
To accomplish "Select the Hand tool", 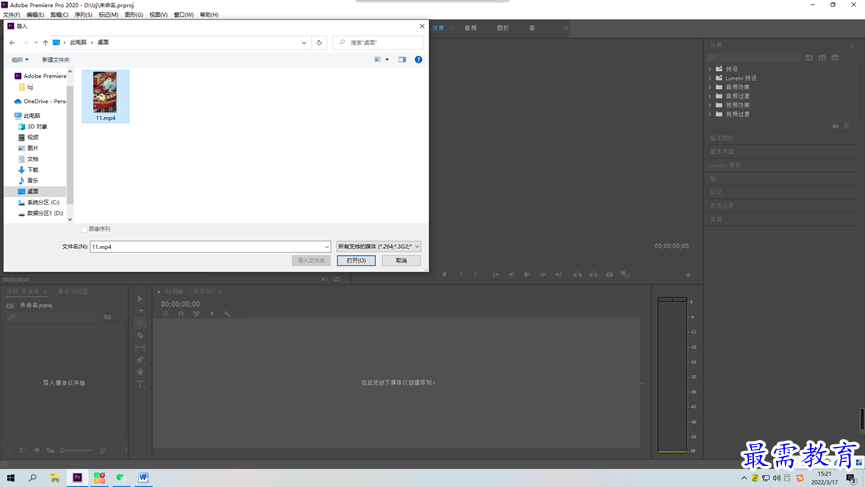I will (140, 372).
